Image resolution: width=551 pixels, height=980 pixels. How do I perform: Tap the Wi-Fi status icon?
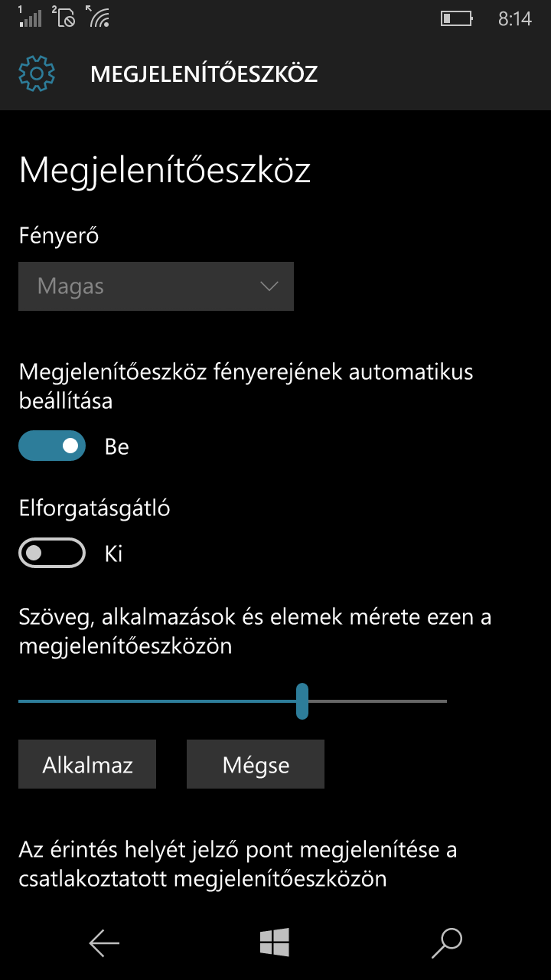click(98, 17)
